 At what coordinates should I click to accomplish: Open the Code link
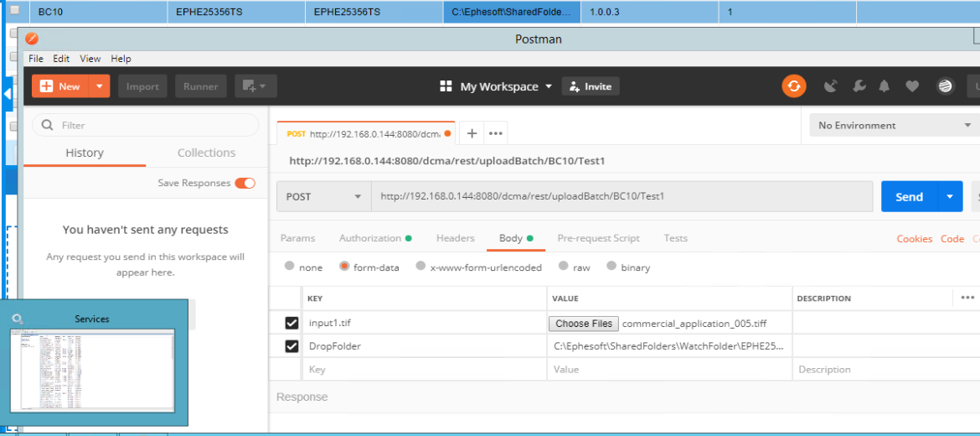pyautogui.click(x=952, y=238)
